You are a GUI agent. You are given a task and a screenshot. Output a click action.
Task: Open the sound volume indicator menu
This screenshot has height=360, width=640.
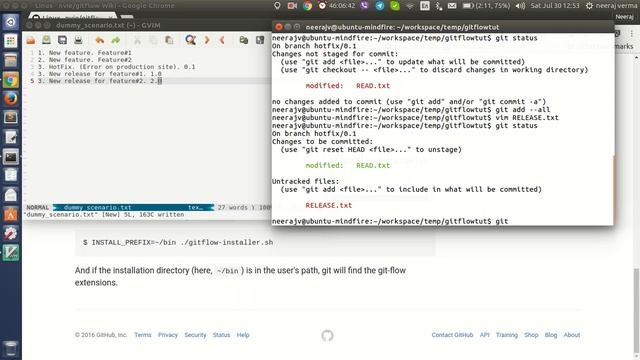(x=520, y=6)
